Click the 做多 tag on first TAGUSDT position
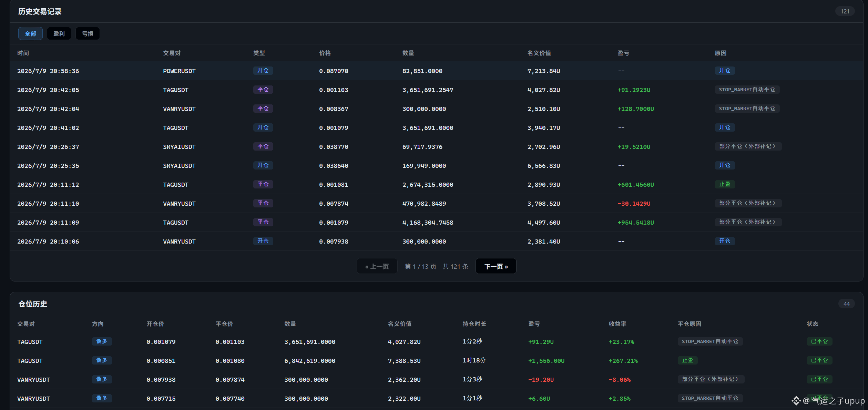 pos(102,341)
